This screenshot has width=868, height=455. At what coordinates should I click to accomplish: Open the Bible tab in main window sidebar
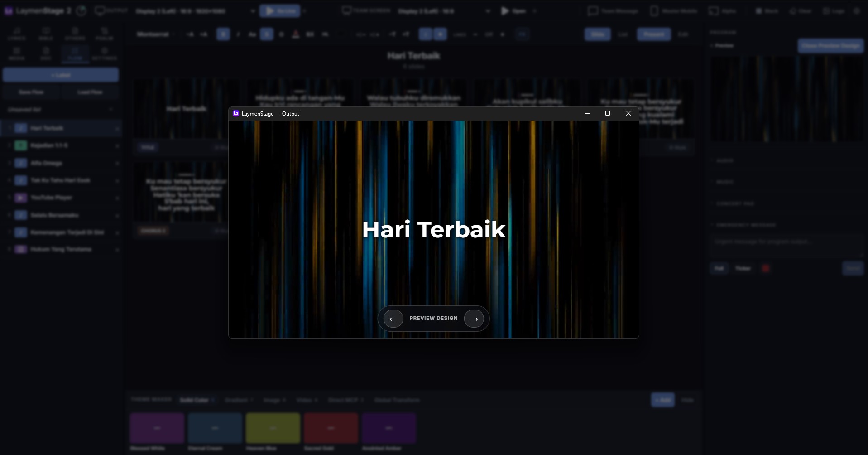point(46,34)
